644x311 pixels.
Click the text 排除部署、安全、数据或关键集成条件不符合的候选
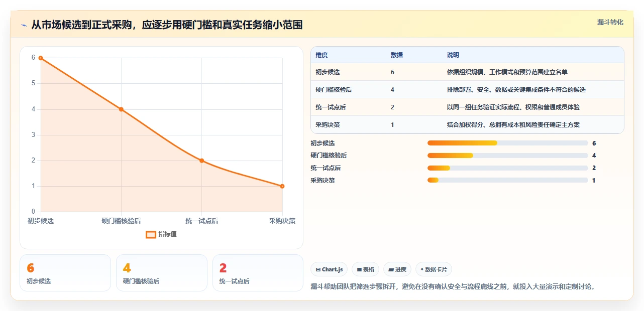coord(516,90)
